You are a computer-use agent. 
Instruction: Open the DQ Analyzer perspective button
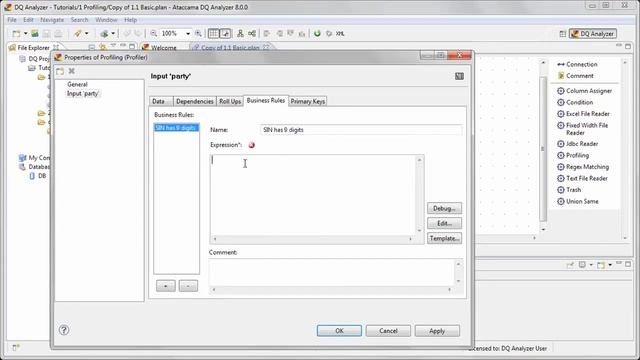coord(593,34)
